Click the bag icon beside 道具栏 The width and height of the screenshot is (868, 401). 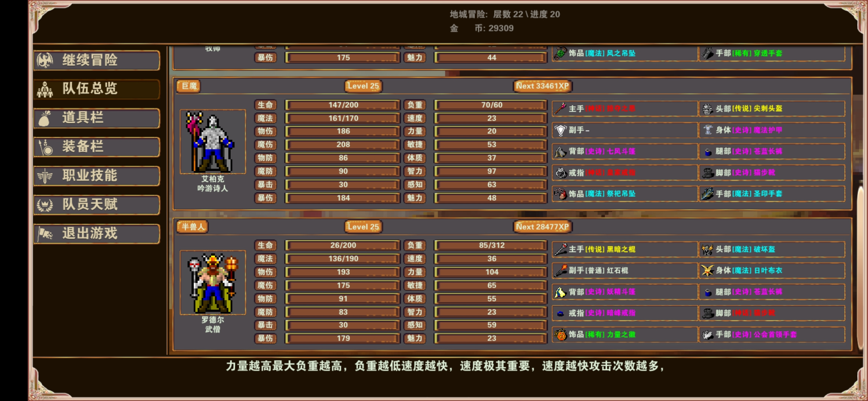(45, 118)
